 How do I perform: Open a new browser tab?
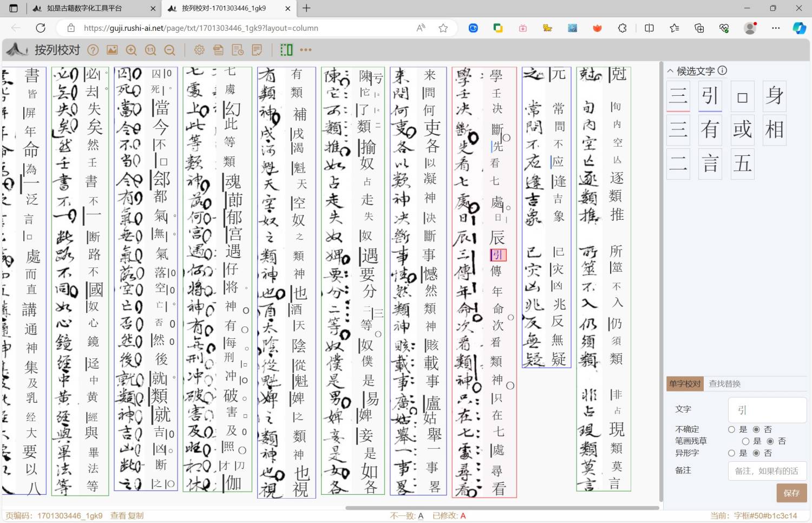tap(306, 8)
